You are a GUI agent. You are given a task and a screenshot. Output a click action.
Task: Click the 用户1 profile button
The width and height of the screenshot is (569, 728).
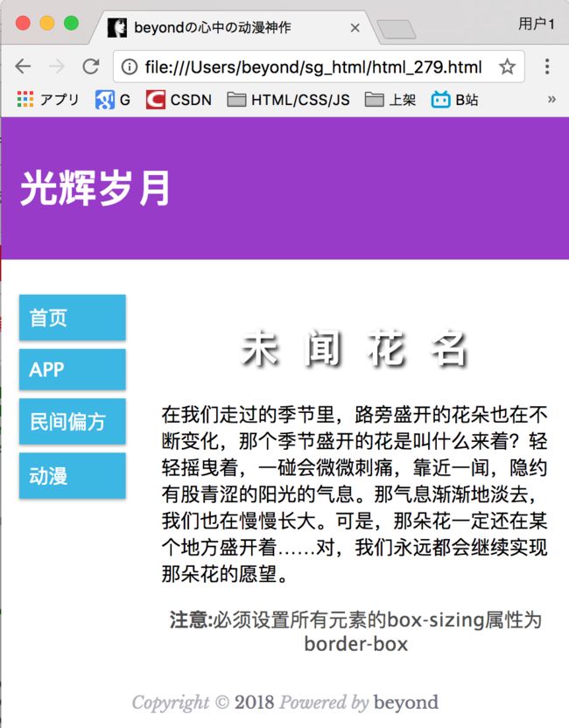537,24
